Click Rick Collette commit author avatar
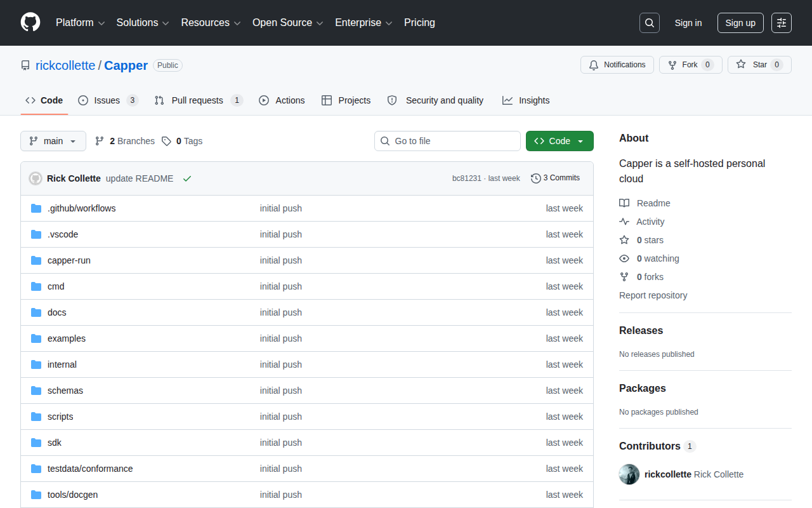812x508 pixels. coord(36,178)
